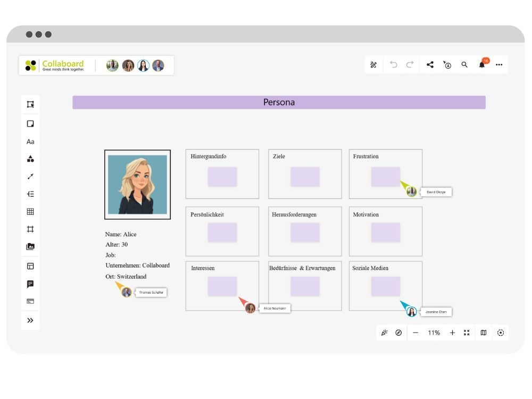Viewport: 532px width, 399px height.
Task: Click the zoom out minus button
Action: click(x=415, y=332)
